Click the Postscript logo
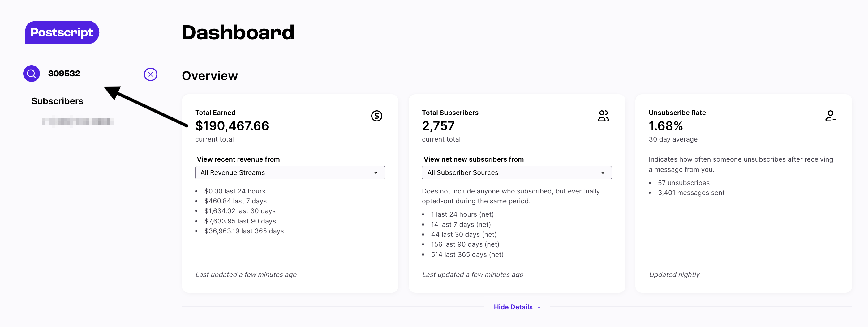The width and height of the screenshot is (868, 327). click(x=62, y=32)
